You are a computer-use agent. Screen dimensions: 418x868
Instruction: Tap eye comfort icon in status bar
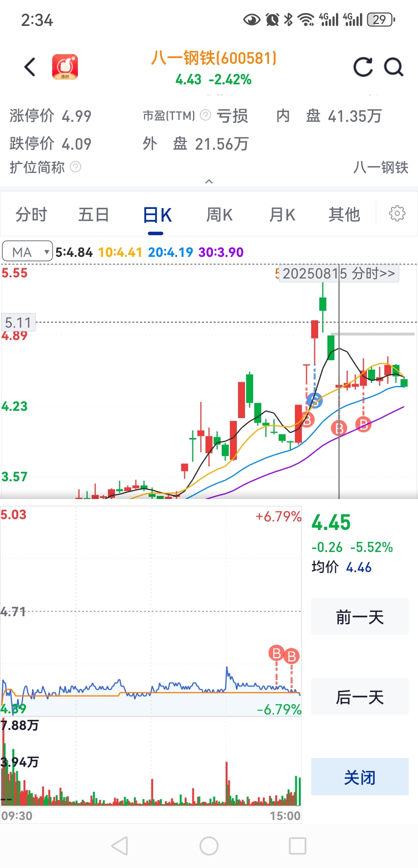tap(252, 19)
